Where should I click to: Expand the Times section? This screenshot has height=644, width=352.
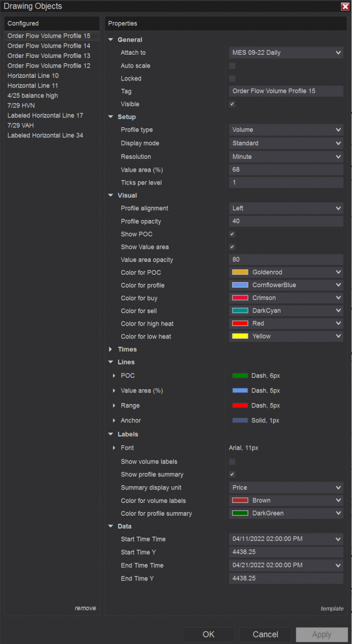tap(111, 349)
